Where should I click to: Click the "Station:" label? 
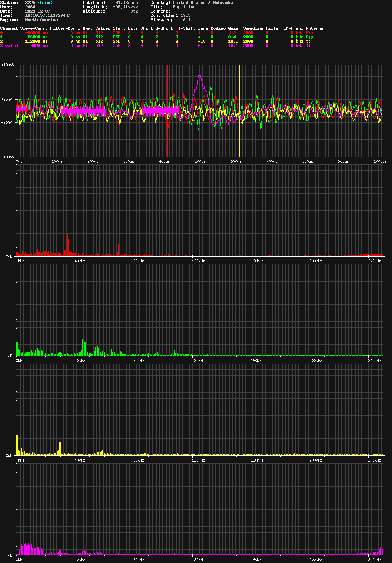[x=10, y=3]
